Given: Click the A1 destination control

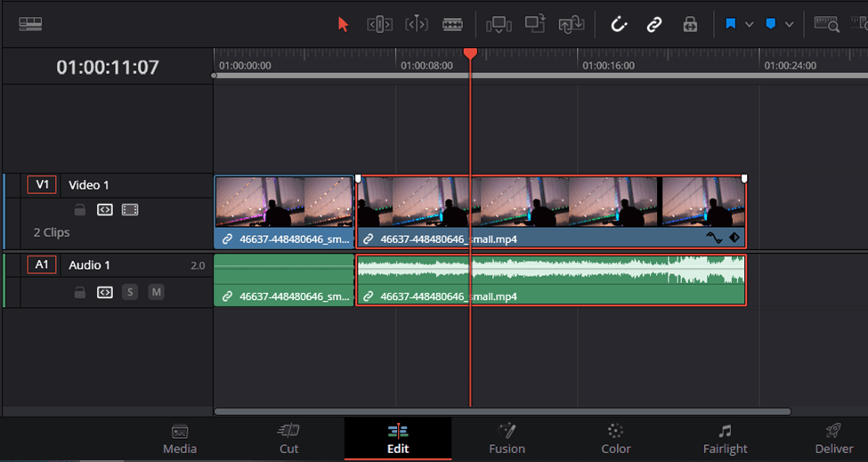Looking at the screenshot, I should [x=42, y=264].
